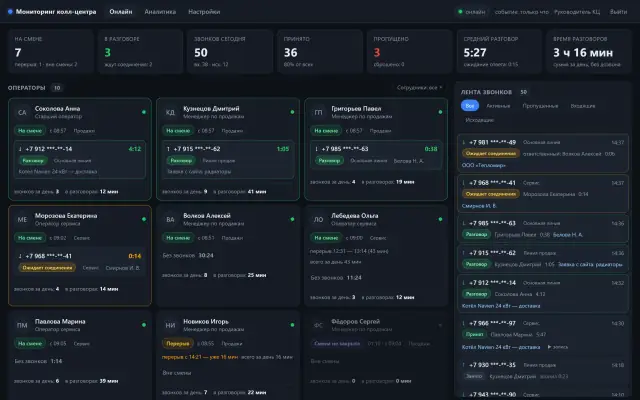The width and height of the screenshot is (640, 400).
Task: Click the Принято stat card
Action: (320, 51)
